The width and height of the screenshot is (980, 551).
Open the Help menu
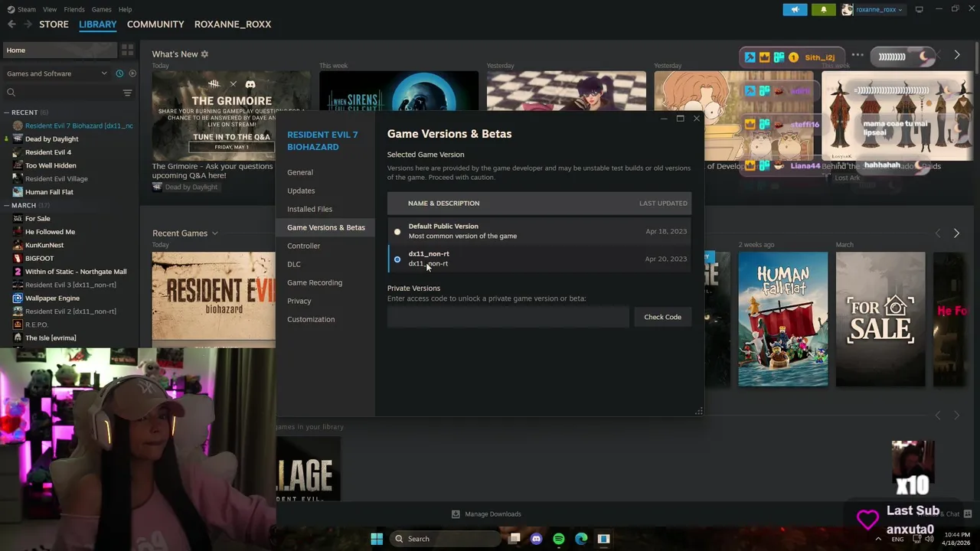coord(125,9)
